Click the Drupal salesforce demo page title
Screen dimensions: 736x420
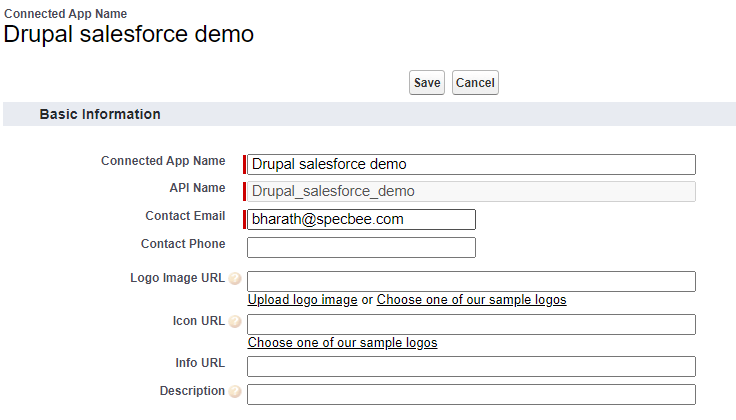point(129,34)
